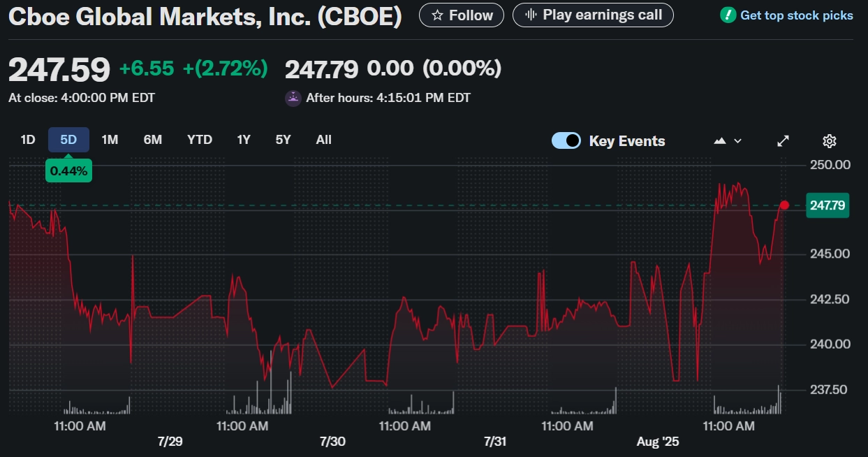Open chart settings gear
Viewport: 868px width, 457px height.
[x=830, y=141]
